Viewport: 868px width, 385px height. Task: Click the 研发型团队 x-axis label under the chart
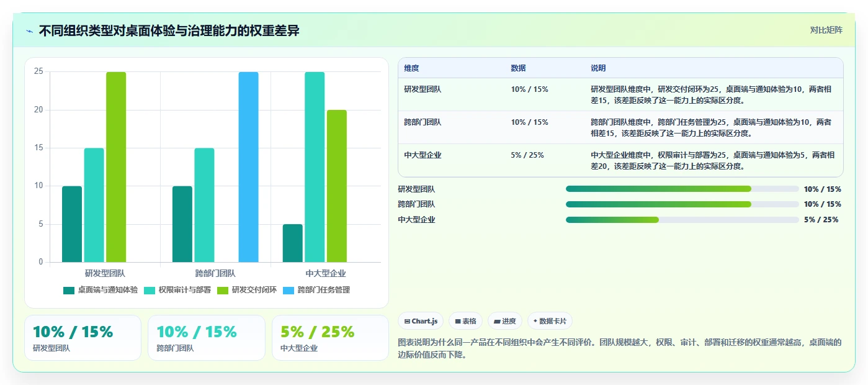(x=105, y=273)
